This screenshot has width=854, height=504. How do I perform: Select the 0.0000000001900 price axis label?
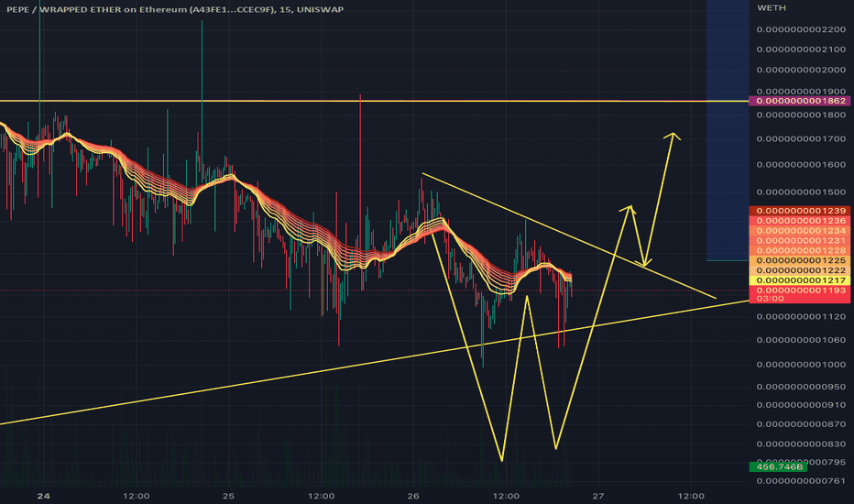point(801,91)
